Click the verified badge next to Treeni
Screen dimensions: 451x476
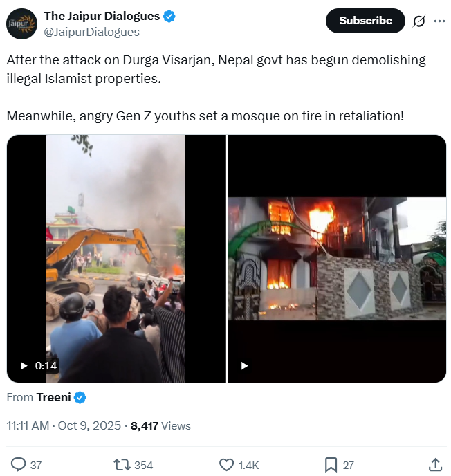coord(80,398)
